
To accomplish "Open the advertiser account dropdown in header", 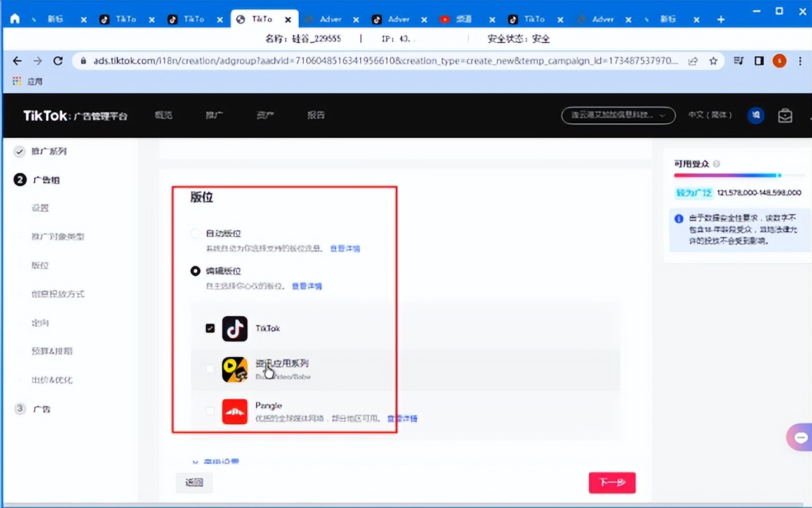I will point(618,116).
